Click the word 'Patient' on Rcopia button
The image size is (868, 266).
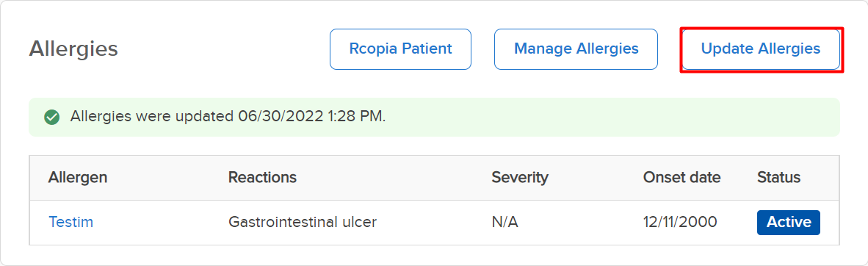point(427,48)
